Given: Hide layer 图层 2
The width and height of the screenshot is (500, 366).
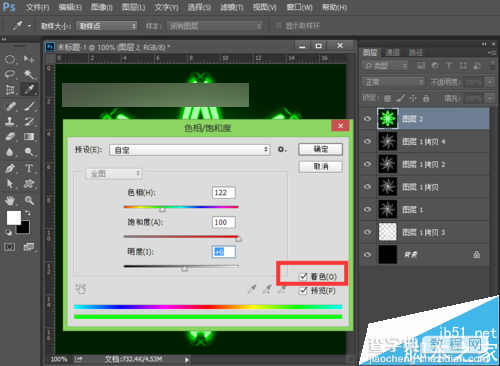Looking at the screenshot, I should [367, 119].
